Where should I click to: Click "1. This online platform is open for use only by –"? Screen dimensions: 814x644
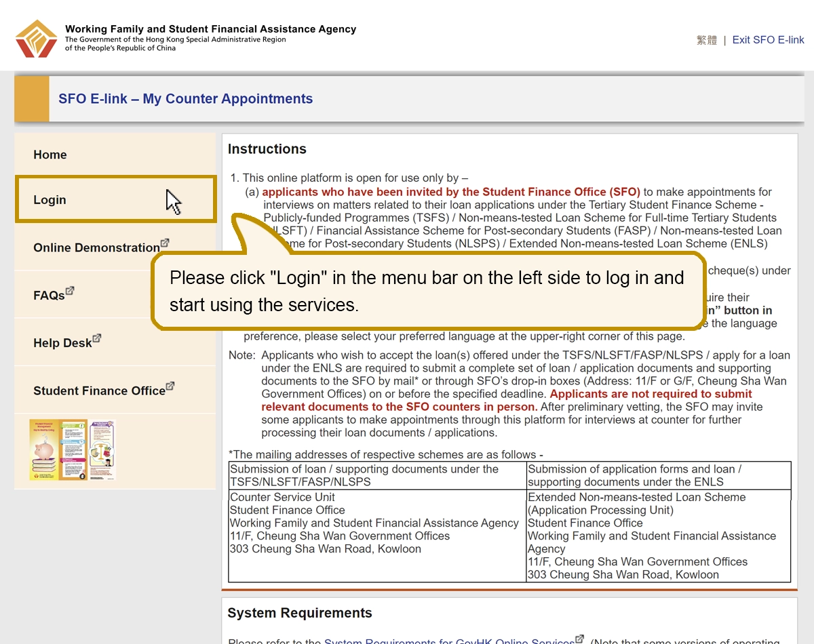pos(349,178)
